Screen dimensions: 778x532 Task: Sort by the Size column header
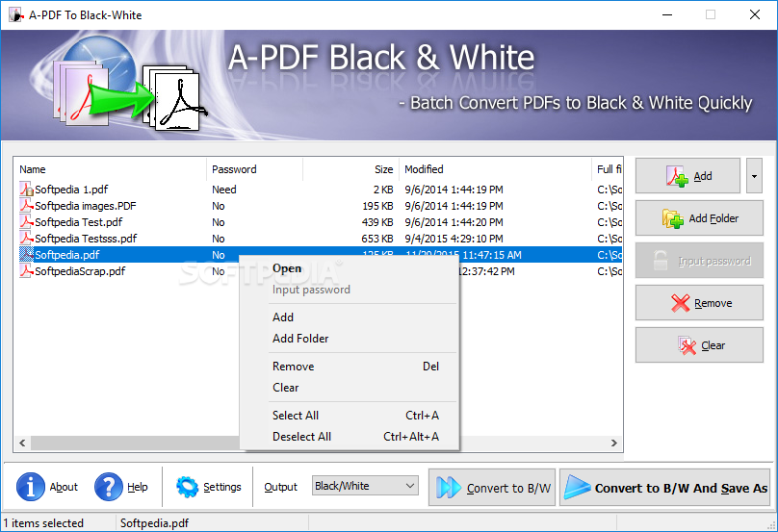coord(350,169)
